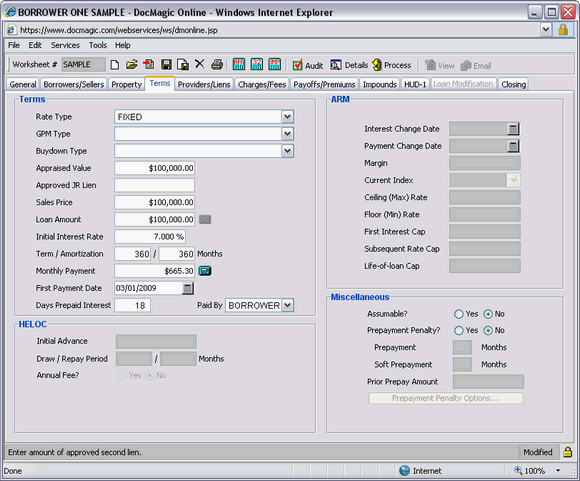Print the worksheet
Viewport: 580px width, 481px height.
tap(217, 65)
